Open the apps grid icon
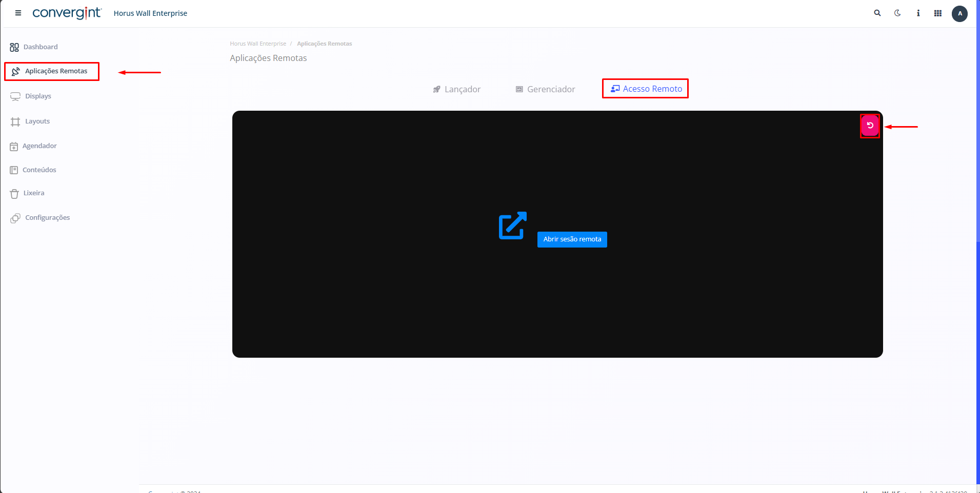The image size is (980, 493). (938, 13)
